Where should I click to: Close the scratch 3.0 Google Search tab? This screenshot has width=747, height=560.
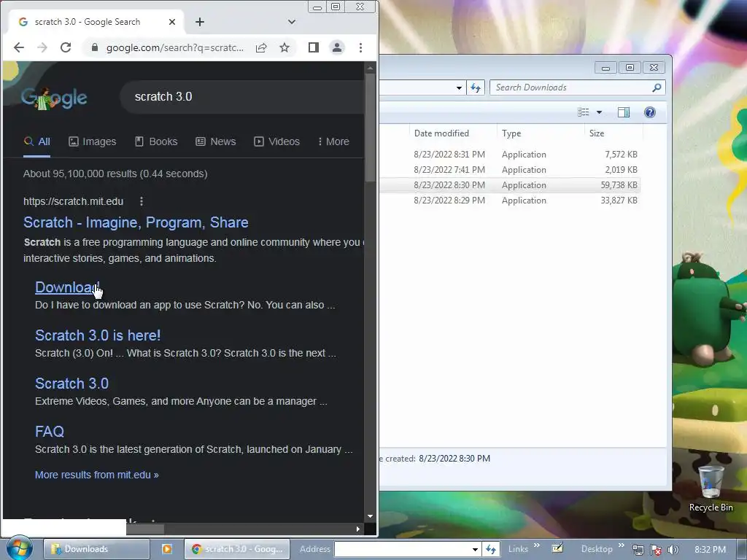click(x=172, y=22)
